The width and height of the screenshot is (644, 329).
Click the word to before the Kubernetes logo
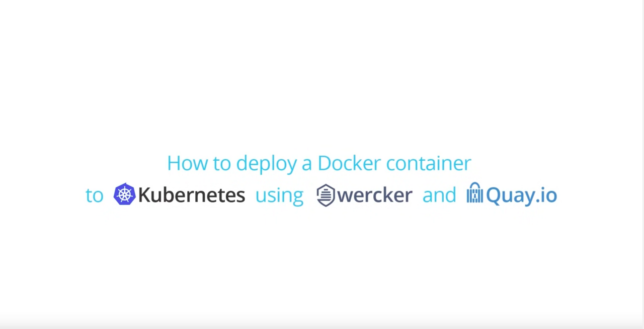pyautogui.click(x=94, y=195)
